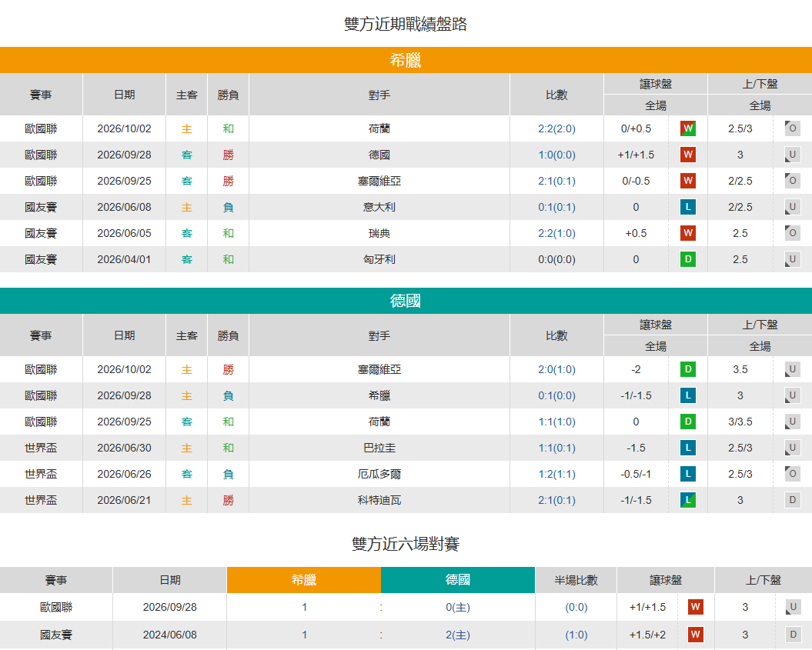Screen dimensions: 812x650
Task: Click the orange 希臘 section header
Action: [x=406, y=60]
